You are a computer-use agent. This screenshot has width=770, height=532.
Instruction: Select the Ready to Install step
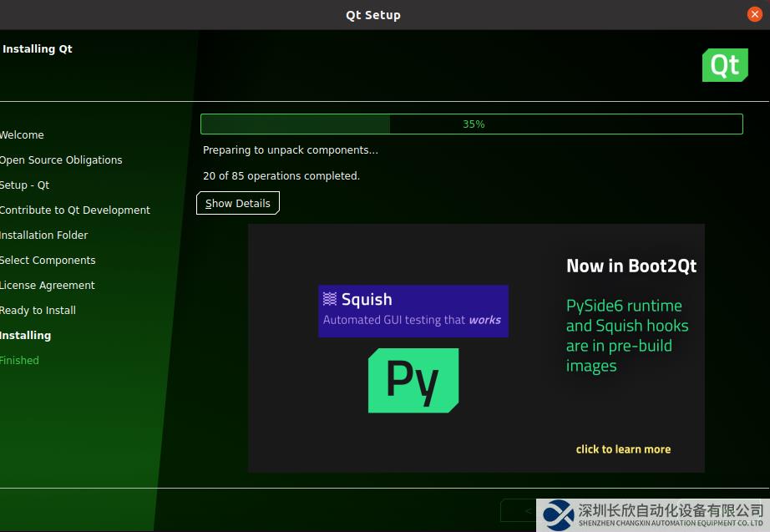(x=38, y=310)
